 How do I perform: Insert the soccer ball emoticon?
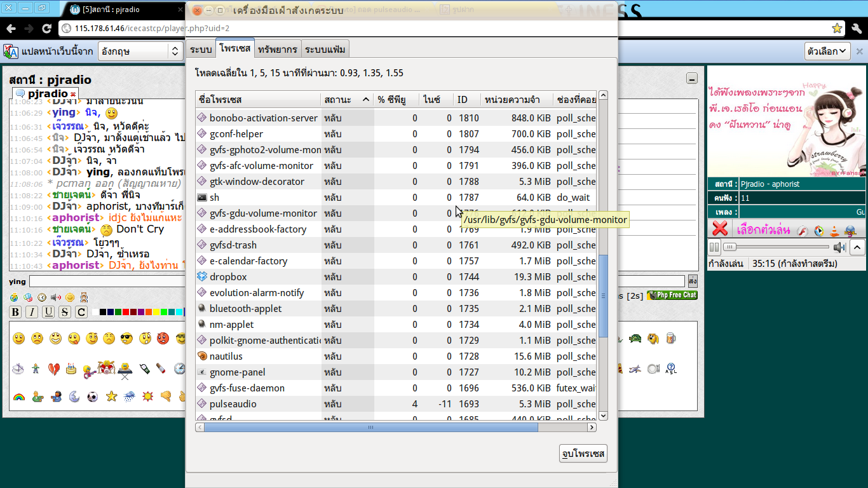click(x=93, y=396)
